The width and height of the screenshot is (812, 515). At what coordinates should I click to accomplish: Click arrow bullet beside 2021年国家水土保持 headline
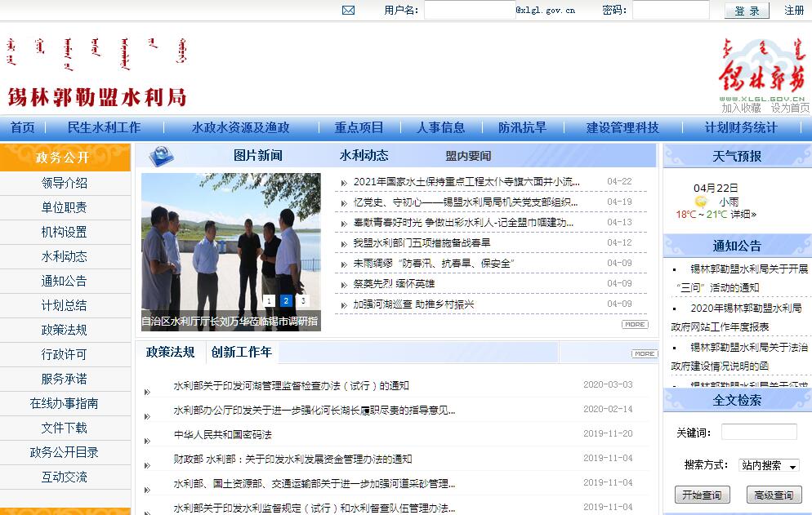[x=342, y=183]
